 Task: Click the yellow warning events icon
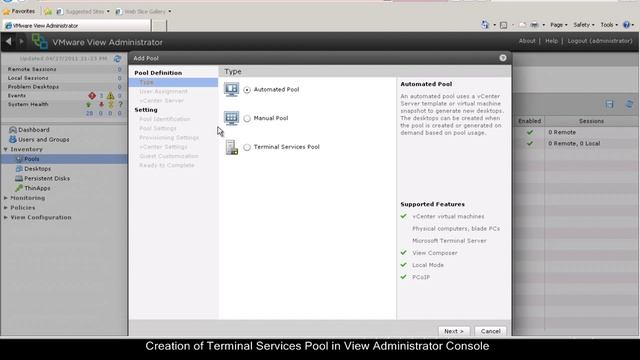(x=111, y=96)
